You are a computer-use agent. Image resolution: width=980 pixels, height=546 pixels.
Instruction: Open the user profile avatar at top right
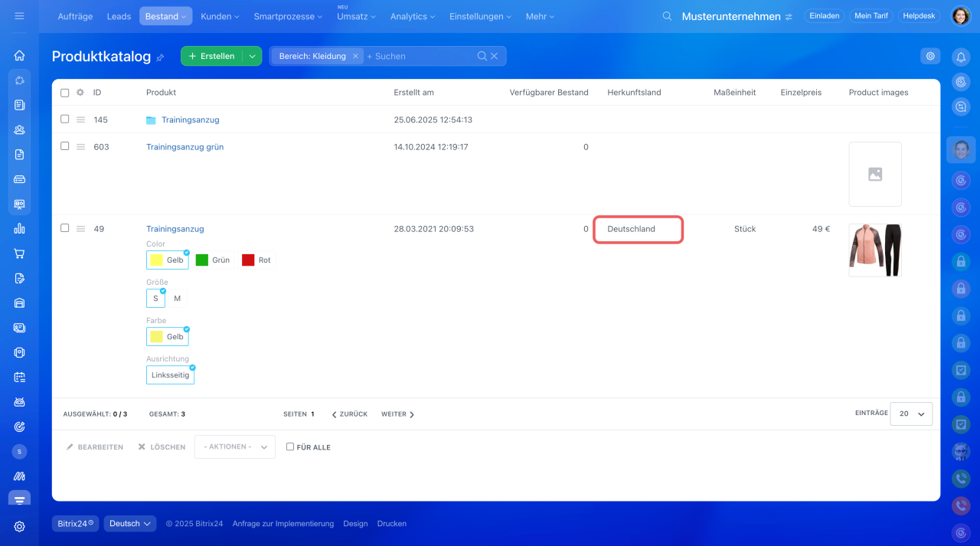point(960,16)
